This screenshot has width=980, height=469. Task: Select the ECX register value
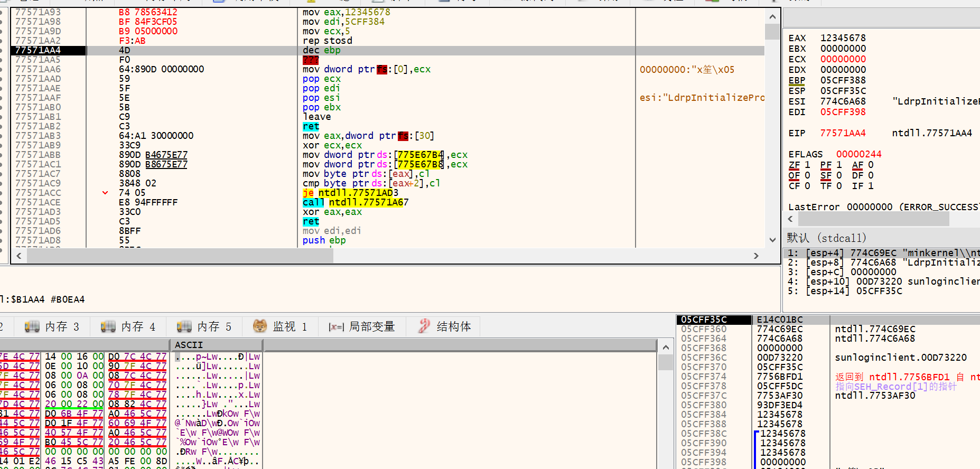coord(843,59)
